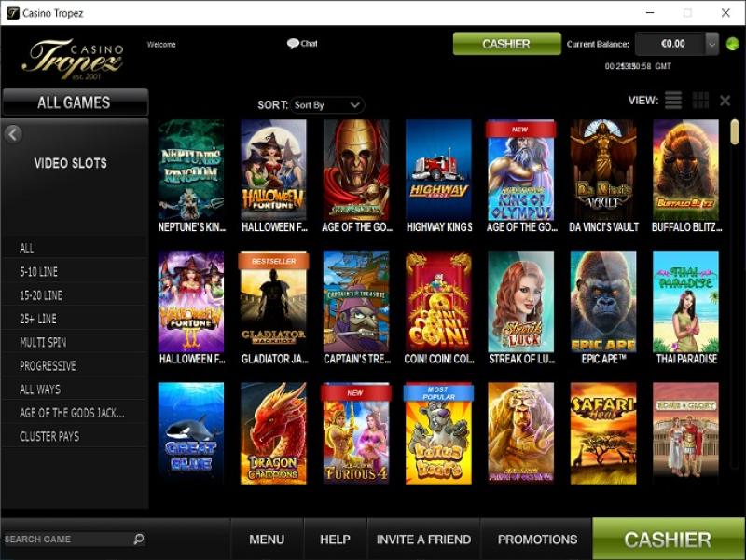
Task: Choose the Cluster Pays filter
Action: [x=49, y=436]
